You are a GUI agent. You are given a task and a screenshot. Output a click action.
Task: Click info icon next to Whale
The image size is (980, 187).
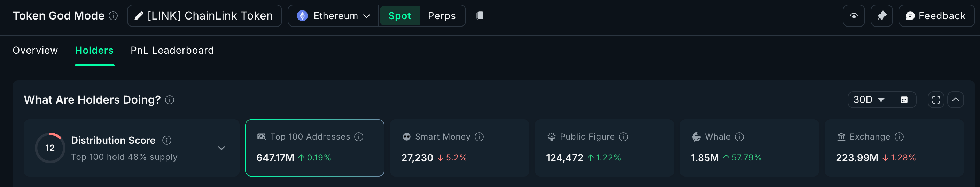point(739,137)
